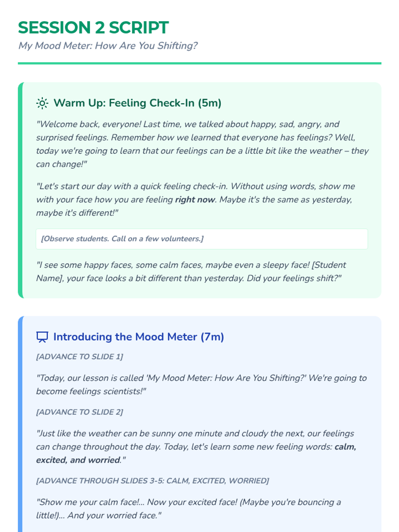
Task: Click the green left border of Warm Up card
Action: (x=20, y=190)
